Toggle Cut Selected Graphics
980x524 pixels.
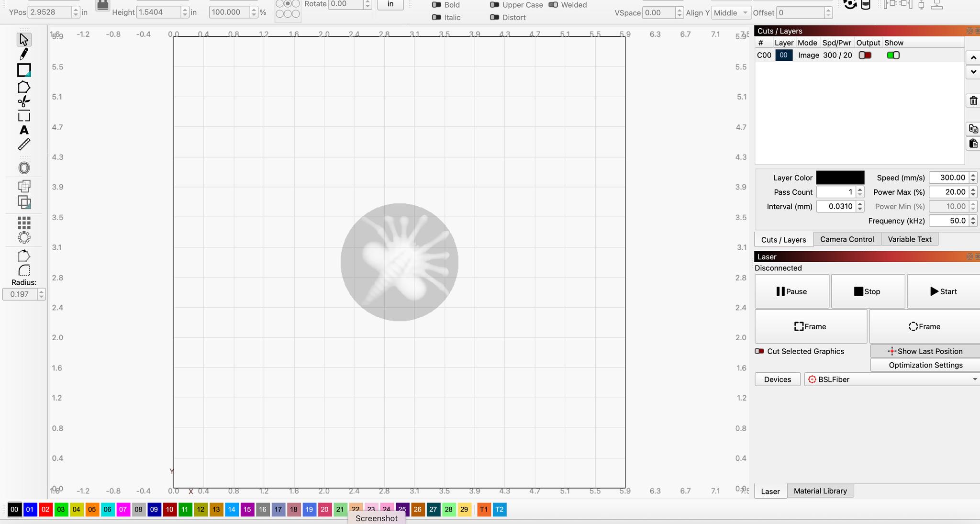pos(759,351)
